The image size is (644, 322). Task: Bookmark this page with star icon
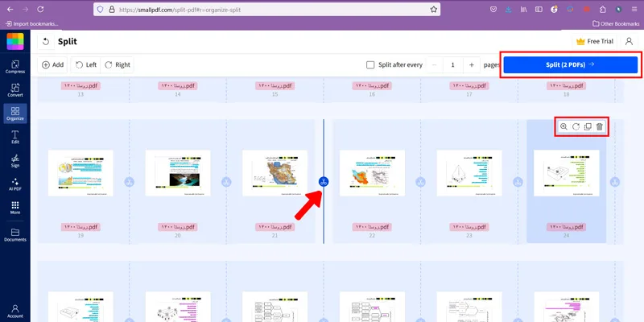click(x=434, y=10)
